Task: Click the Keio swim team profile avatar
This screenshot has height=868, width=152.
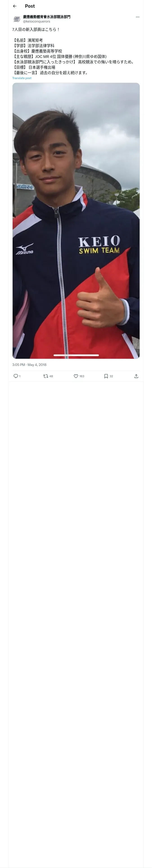Action: click(x=16, y=19)
